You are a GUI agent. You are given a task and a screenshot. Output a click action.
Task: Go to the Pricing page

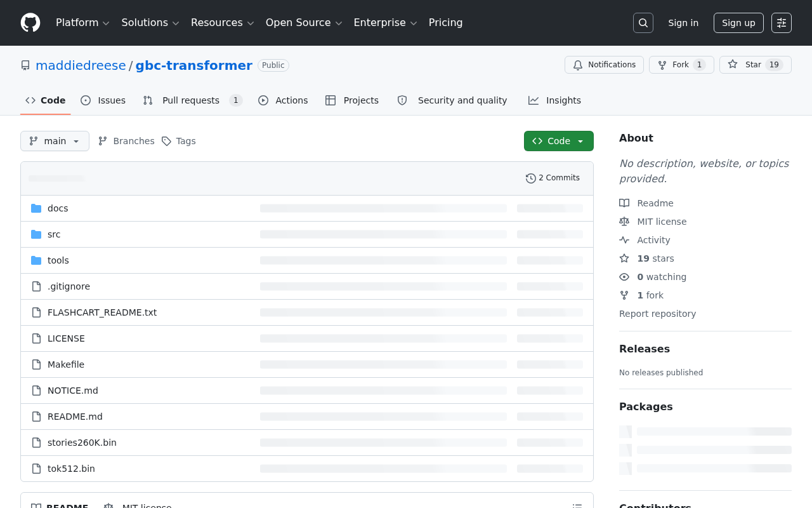pyautogui.click(x=446, y=23)
